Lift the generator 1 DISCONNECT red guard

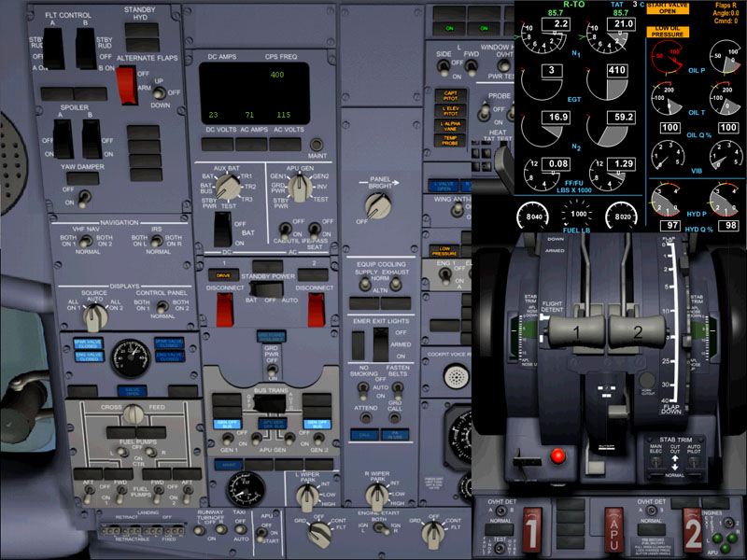pos(224,310)
